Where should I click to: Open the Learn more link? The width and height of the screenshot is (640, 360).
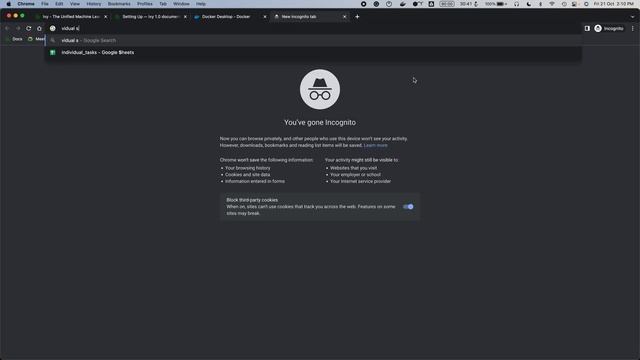point(376,145)
